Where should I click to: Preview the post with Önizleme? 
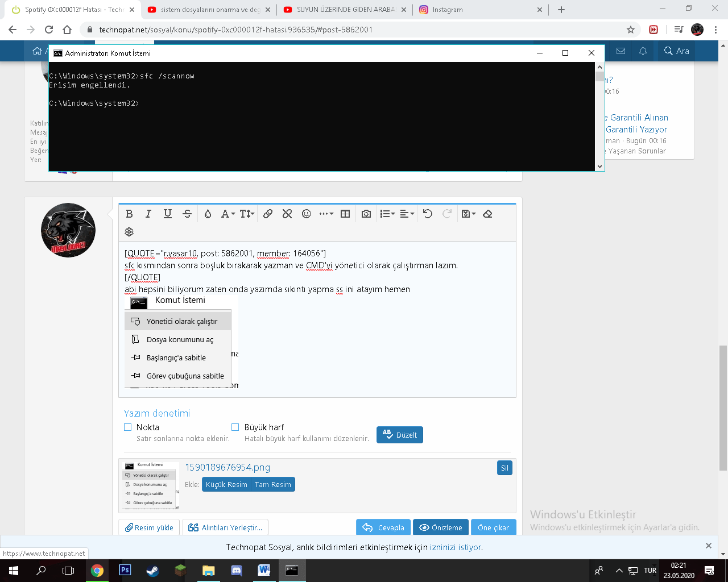pyautogui.click(x=441, y=527)
